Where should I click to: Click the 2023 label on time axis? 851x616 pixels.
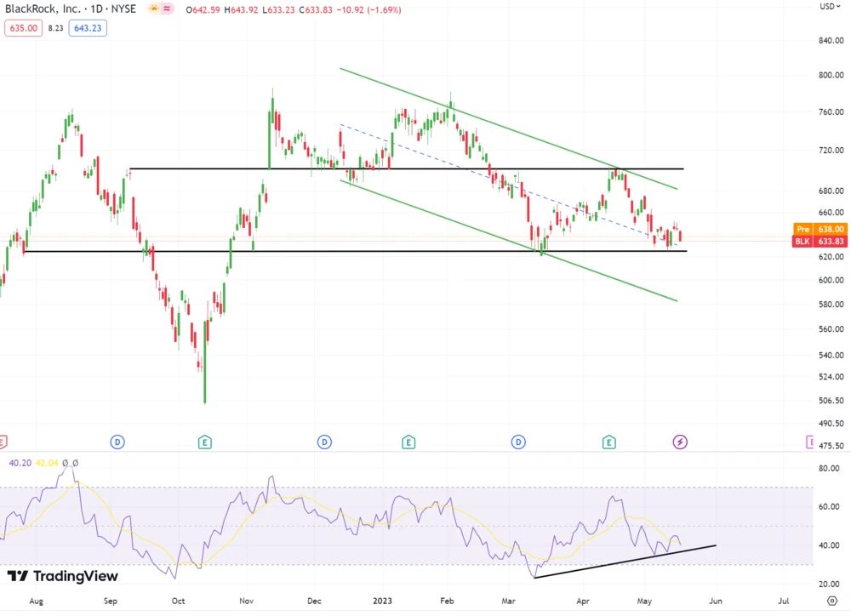(x=382, y=601)
